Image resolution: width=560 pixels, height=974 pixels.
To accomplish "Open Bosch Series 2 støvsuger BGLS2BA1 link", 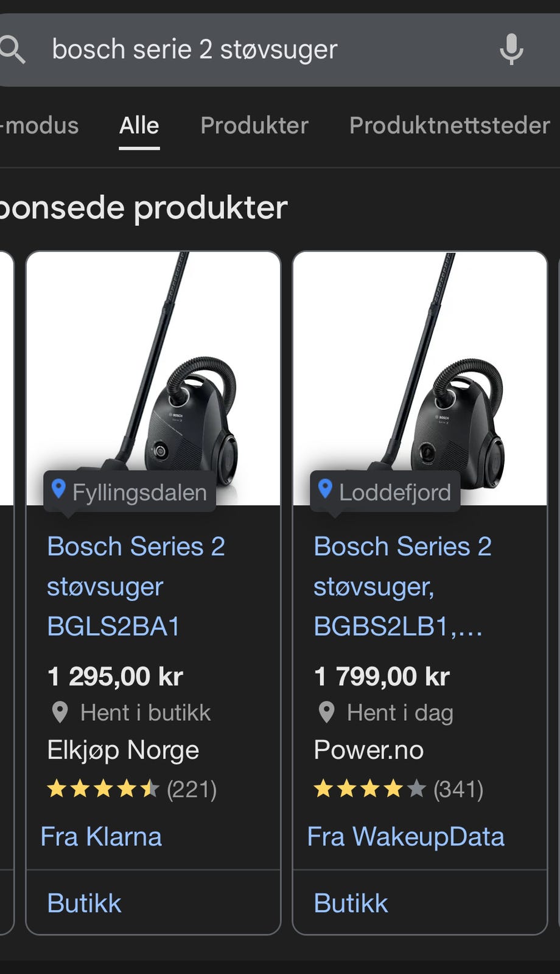I will coord(136,586).
